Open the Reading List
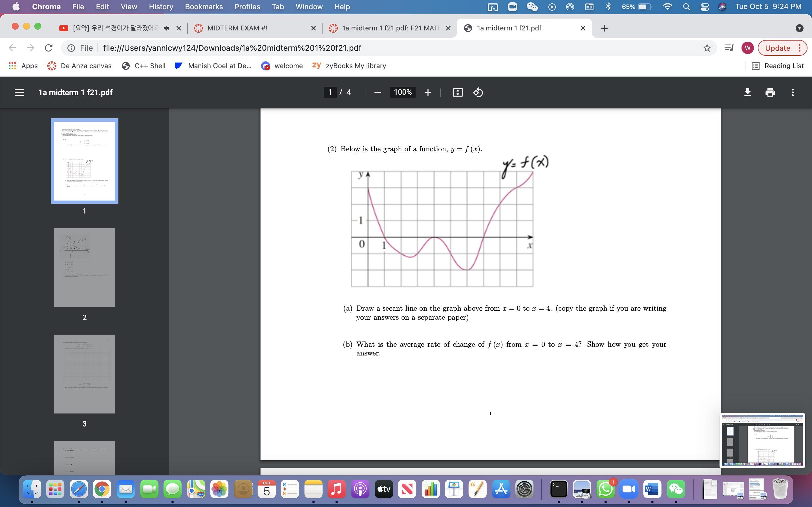 click(x=777, y=66)
